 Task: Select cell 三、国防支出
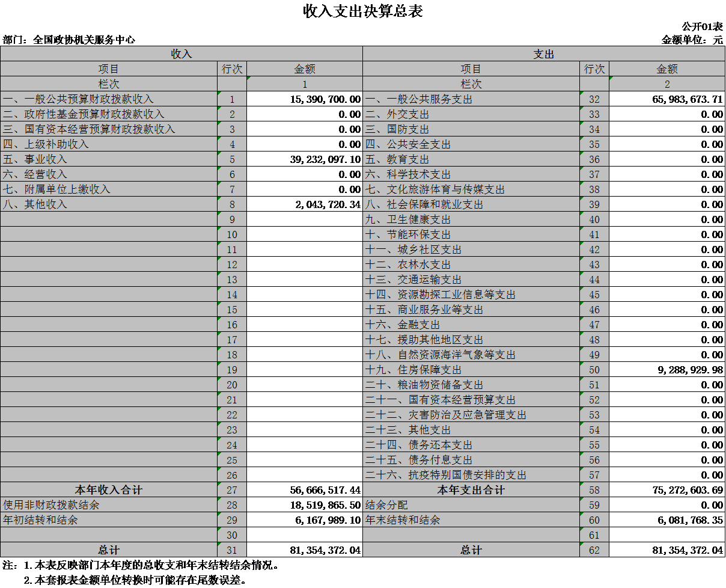(471, 129)
